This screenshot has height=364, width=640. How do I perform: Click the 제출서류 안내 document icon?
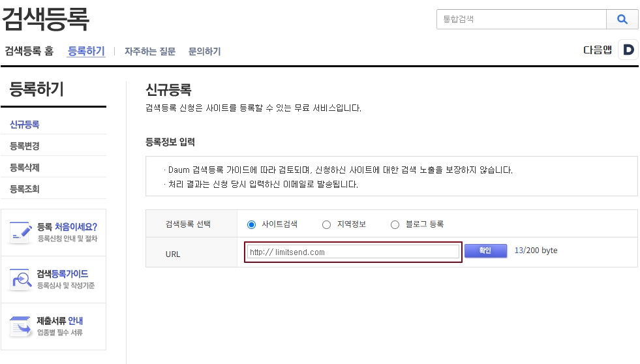coord(21,326)
